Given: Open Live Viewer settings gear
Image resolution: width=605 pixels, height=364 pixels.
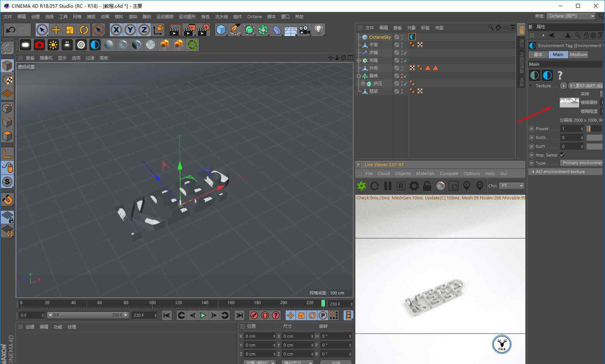Looking at the screenshot, I should [414, 186].
